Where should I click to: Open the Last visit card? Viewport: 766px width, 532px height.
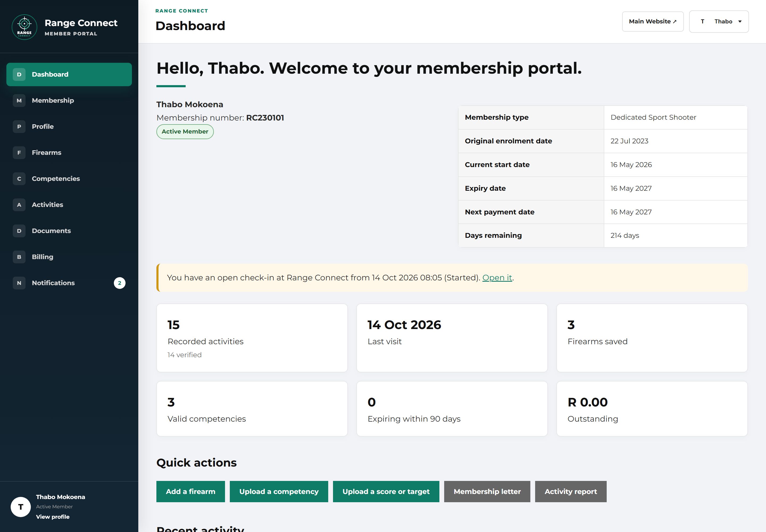[x=452, y=338]
